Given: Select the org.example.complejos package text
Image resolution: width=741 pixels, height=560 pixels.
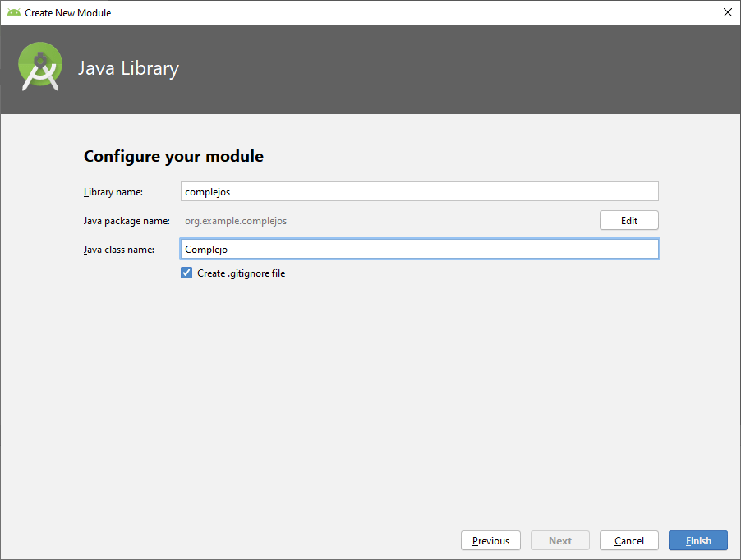Looking at the screenshot, I should (x=236, y=221).
